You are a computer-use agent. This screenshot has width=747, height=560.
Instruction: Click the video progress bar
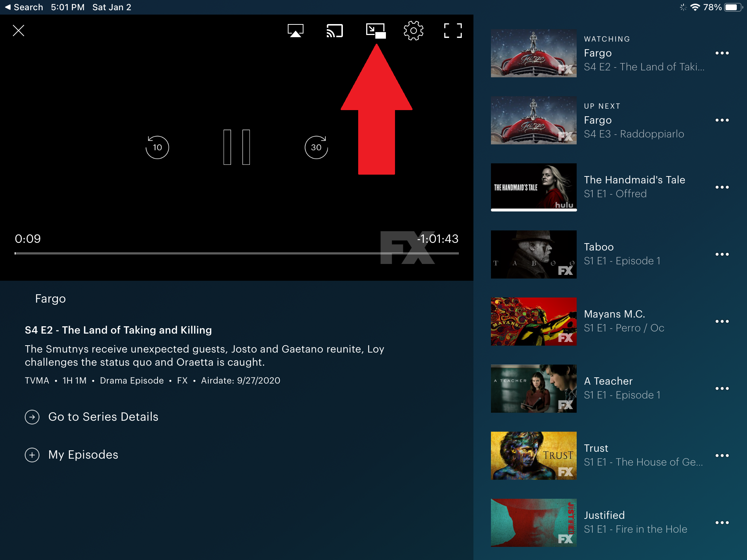pyautogui.click(x=237, y=253)
